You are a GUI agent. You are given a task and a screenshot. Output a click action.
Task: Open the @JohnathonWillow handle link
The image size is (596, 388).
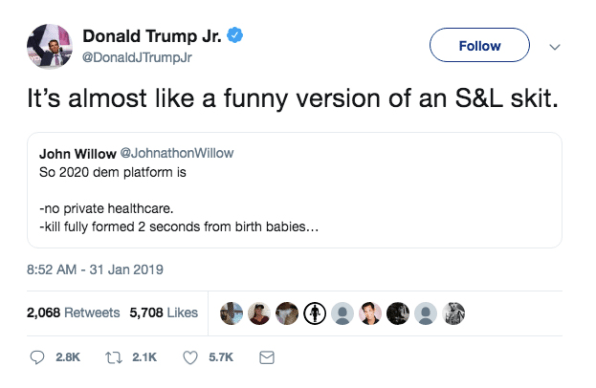177,153
